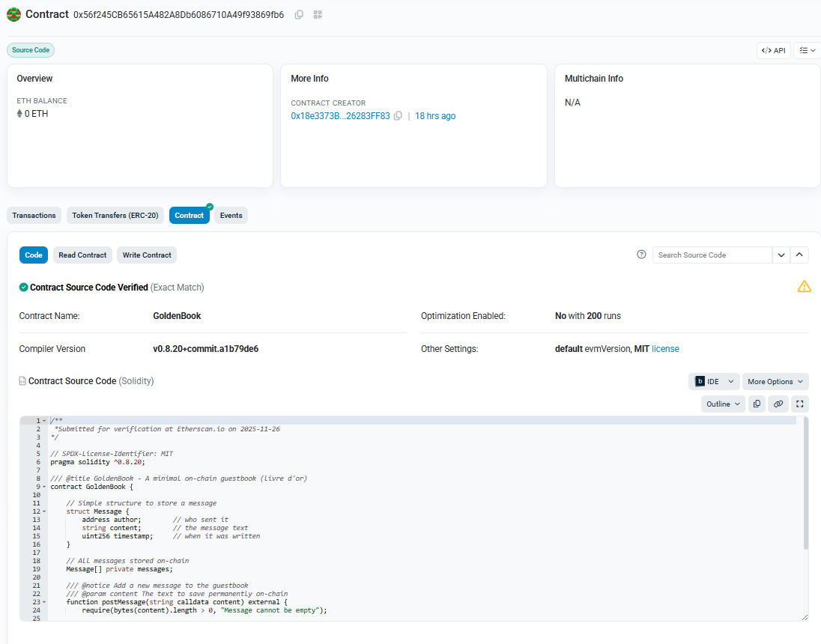Collapse the postMessage function at line 23
Image resolution: width=821 pixels, height=644 pixels.
(44, 602)
